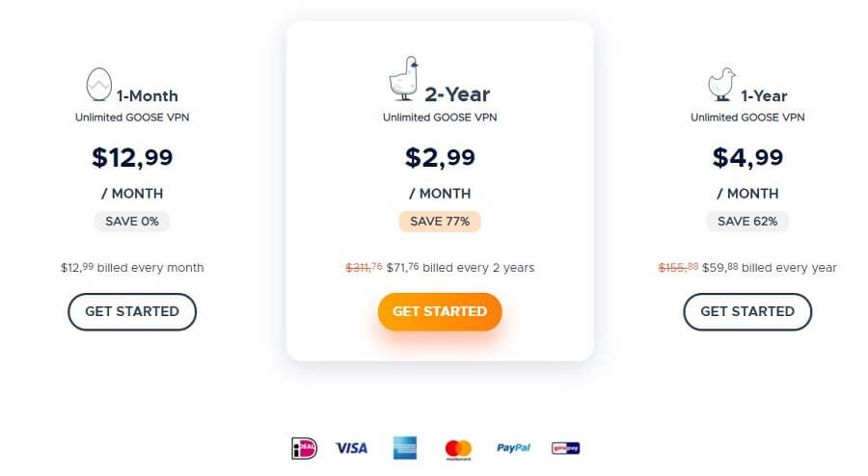Click the 1-Month plan title

[x=148, y=96]
